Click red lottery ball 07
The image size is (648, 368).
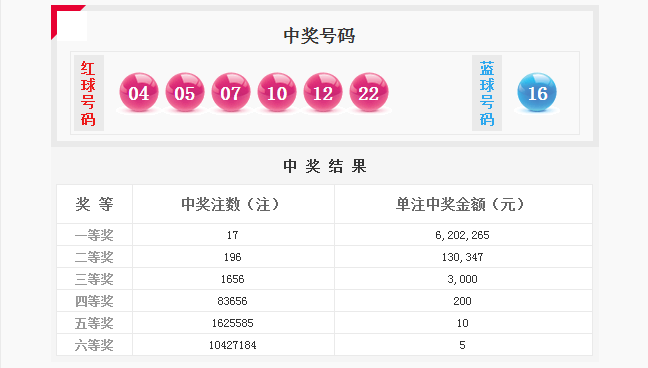[x=231, y=92]
